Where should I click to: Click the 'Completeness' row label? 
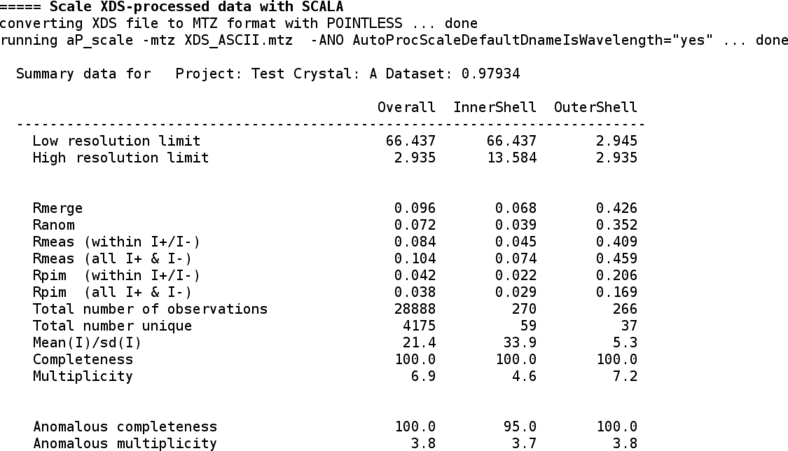83,359
